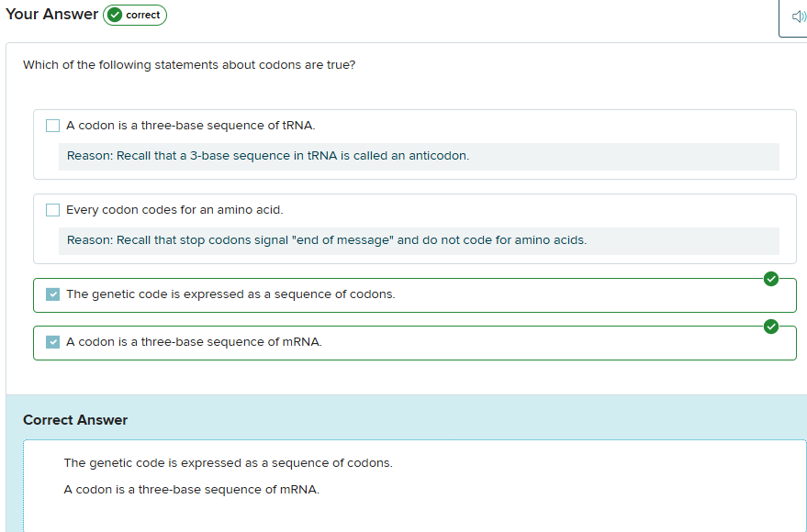Click the 'correct' status label text
Viewport: 807px width, 532px height.
pyautogui.click(x=143, y=15)
